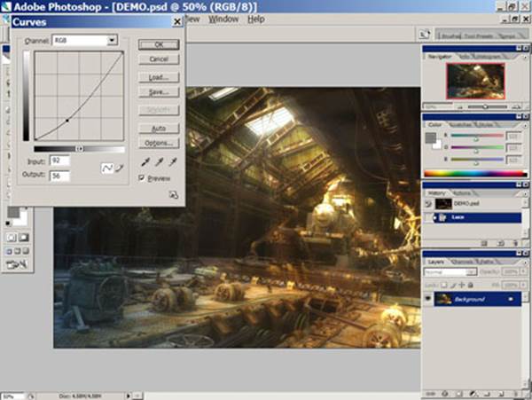Click the default colors icon in toolbox

8,224
